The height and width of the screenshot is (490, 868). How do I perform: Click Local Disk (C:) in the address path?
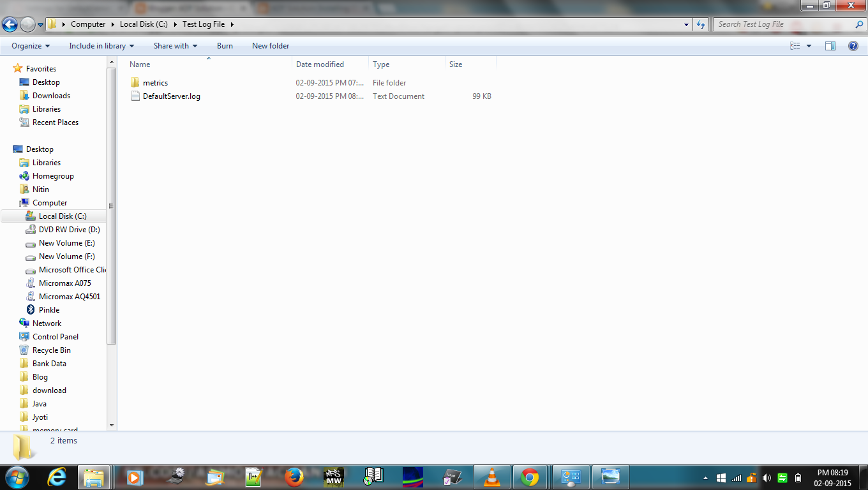coord(144,24)
